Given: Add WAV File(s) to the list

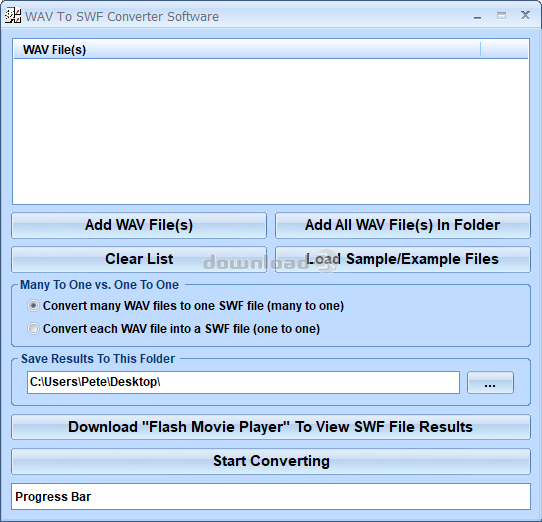Looking at the screenshot, I should [139, 225].
